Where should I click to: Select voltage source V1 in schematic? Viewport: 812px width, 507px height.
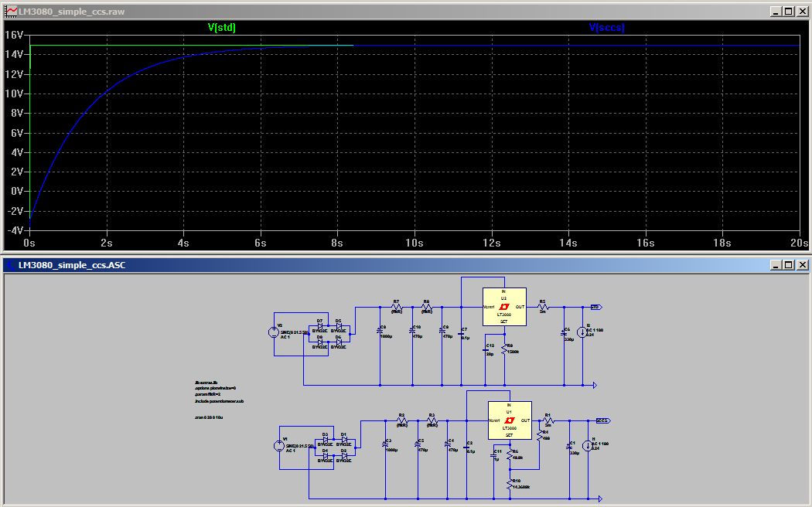[x=279, y=446]
